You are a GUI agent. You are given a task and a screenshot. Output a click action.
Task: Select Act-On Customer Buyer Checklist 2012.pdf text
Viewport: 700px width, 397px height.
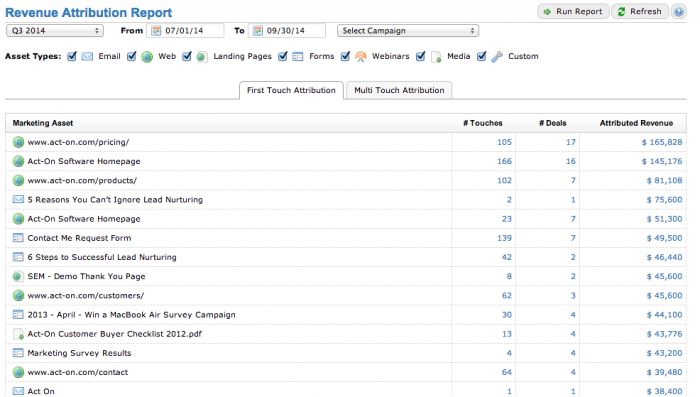pyautogui.click(x=115, y=334)
